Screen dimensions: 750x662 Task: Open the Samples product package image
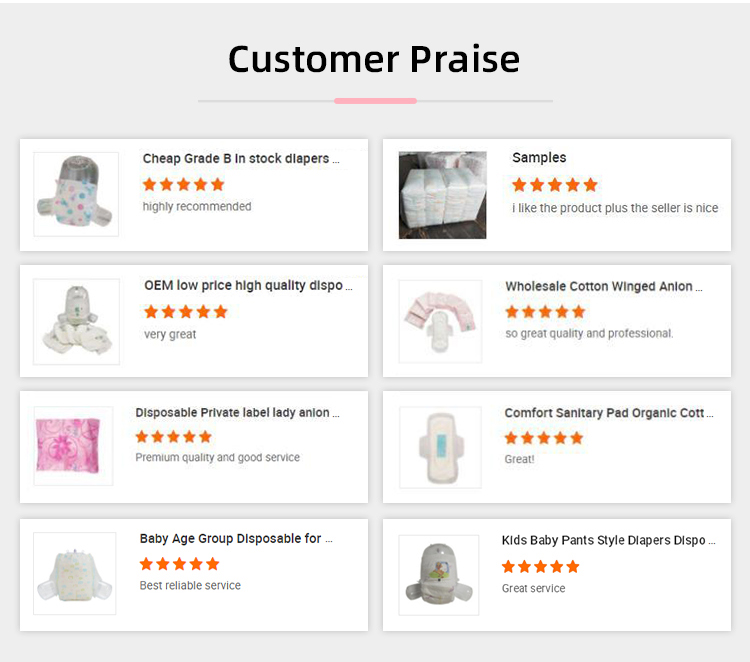[442, 195]
